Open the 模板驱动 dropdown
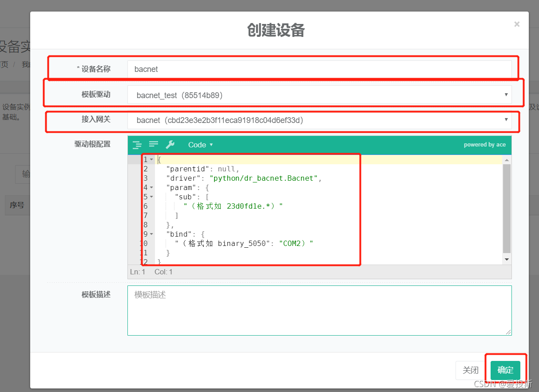This screenshot has width=539, height=392. (319, 95)
